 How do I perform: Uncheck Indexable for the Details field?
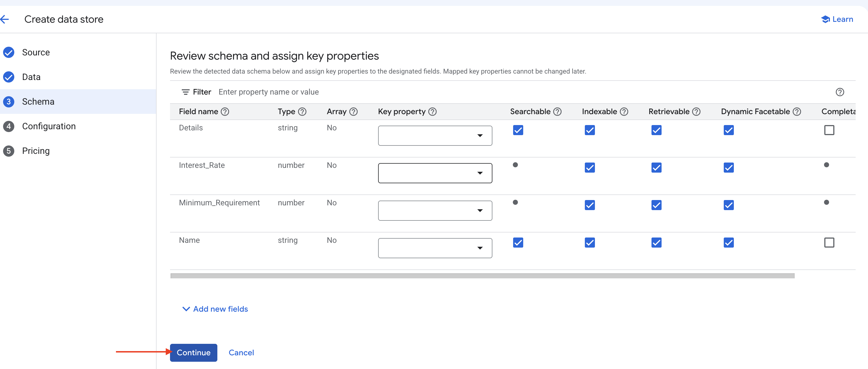tap(589, 130)
